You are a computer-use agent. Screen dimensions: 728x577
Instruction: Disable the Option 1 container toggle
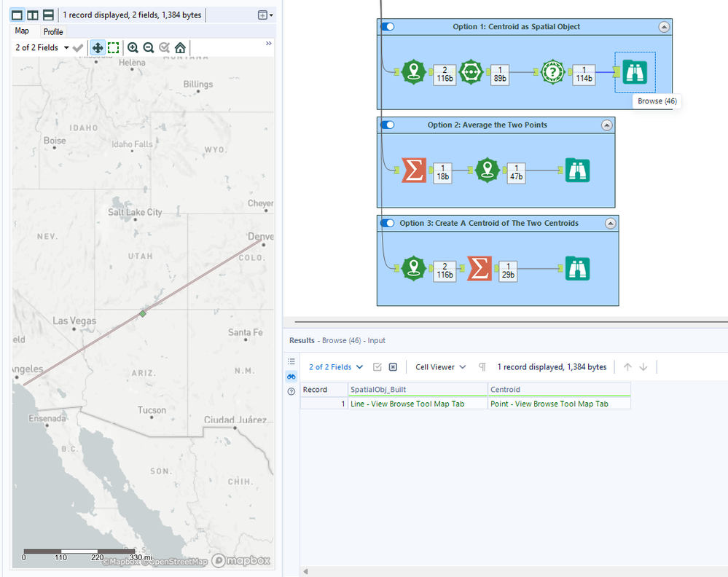pos(387,26)
